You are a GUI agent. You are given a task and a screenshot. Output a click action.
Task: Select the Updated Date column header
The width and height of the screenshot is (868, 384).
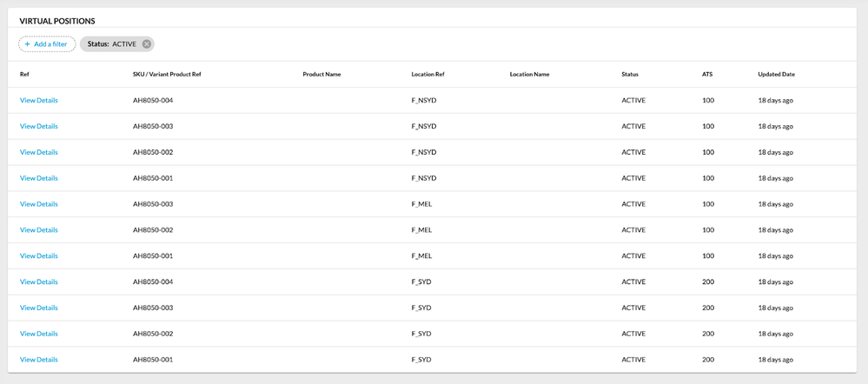[x=776, y=75]
